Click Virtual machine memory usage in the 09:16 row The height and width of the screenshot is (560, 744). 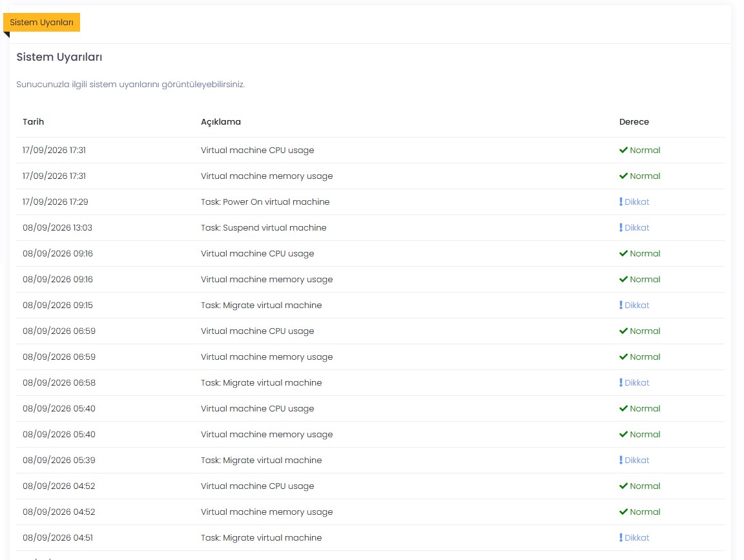267,280
